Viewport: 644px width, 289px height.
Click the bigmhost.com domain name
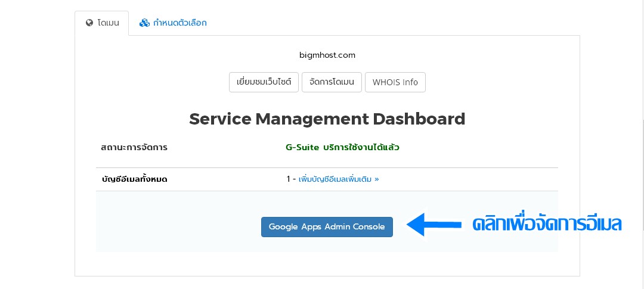point(327,55)
